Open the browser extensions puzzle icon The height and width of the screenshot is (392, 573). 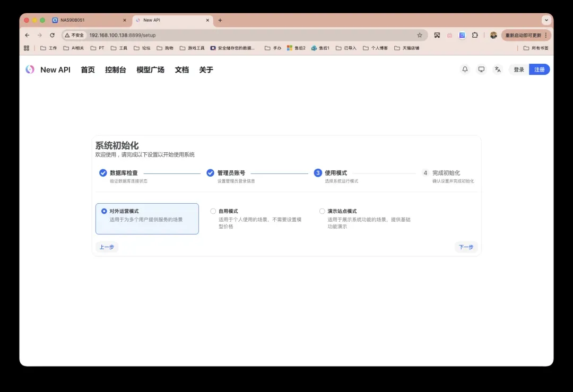point(475,35)
